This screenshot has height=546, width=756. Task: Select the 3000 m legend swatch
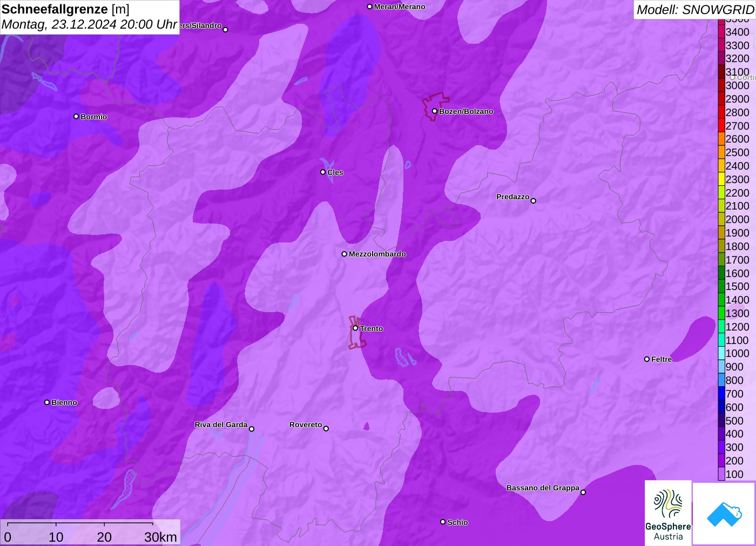[x=721, y=85]
